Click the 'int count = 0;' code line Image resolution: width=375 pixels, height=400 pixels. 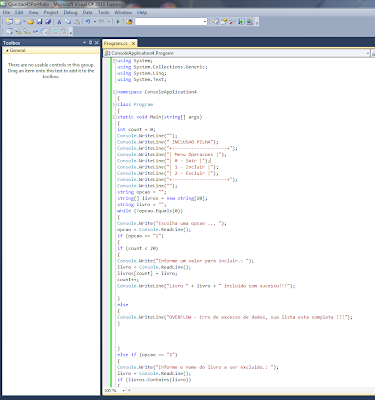(136, 129)
